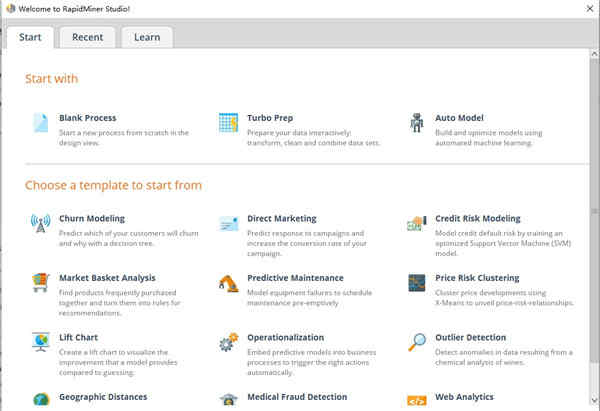Open the Geographic Distances template title
Viewport: 600px width, 411px height.
103,397
